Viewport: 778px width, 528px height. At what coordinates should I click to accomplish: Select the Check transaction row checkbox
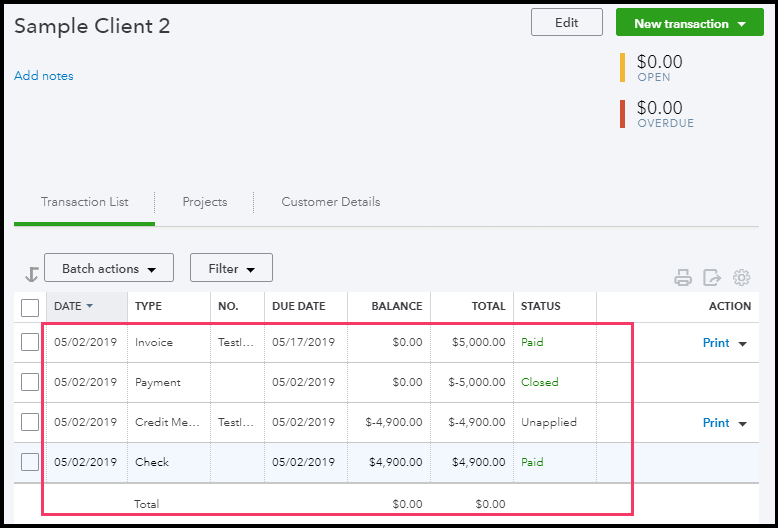point(30,462)
